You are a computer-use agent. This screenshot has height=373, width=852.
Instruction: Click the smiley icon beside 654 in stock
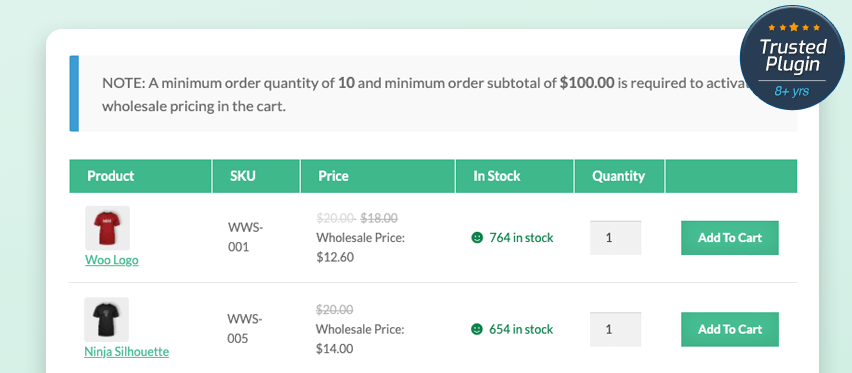pyautogui.click(x=477, y=329)
